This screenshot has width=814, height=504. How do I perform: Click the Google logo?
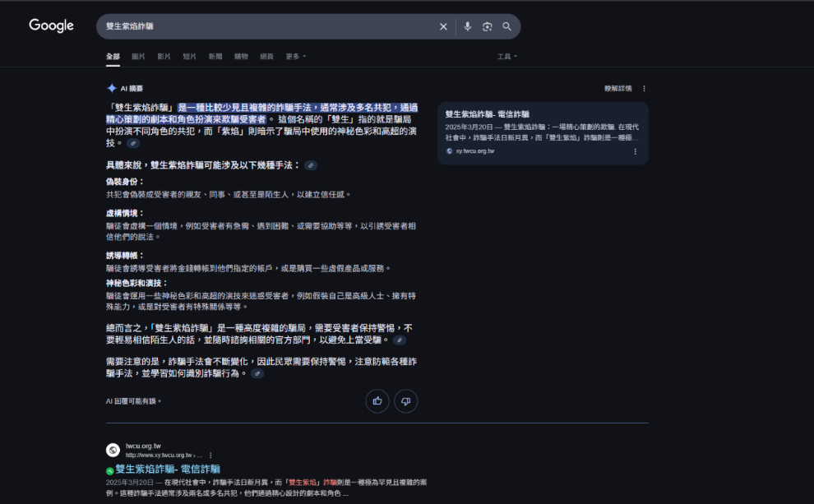pyautogui.click(x=51, y=25)
